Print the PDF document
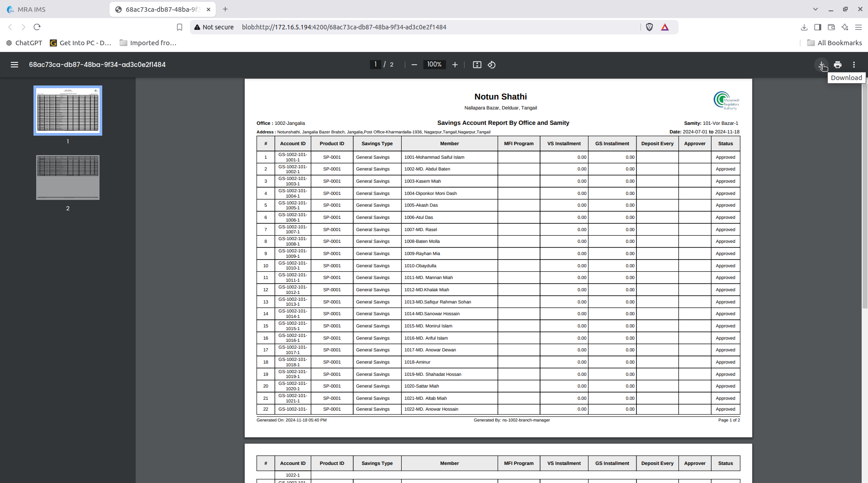This screenshot has height=483, width=868. click(838, 65)
